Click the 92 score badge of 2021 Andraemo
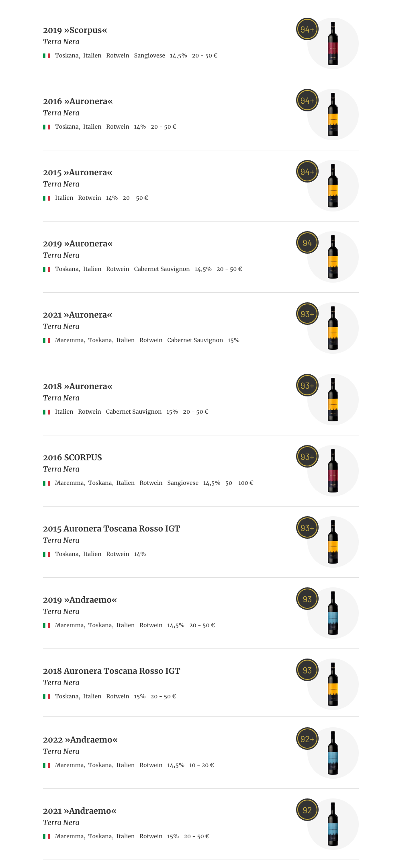Viewport: 411px width, 868px height. [307, 810]
